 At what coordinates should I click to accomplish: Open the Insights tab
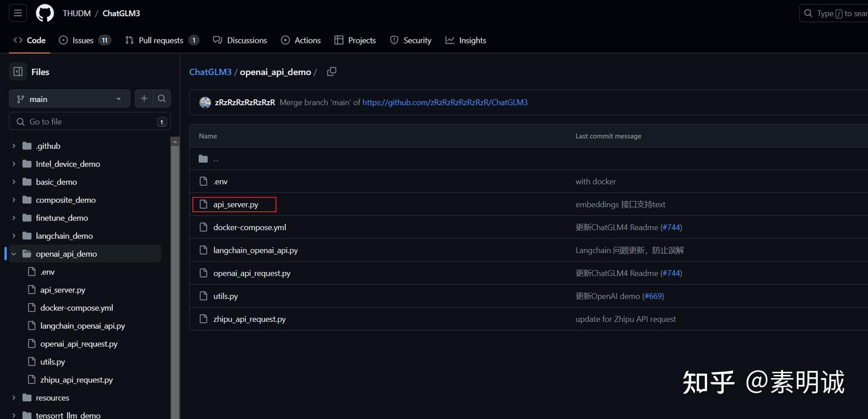click(x=465, y=40)
